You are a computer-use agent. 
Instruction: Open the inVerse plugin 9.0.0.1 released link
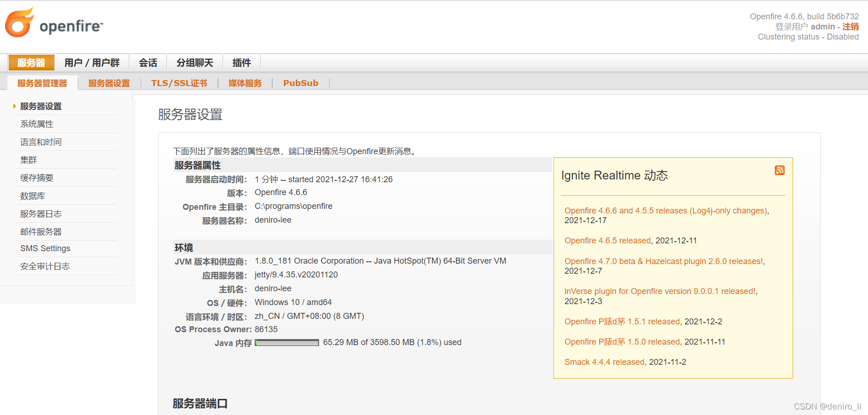[x=660, y=291]
